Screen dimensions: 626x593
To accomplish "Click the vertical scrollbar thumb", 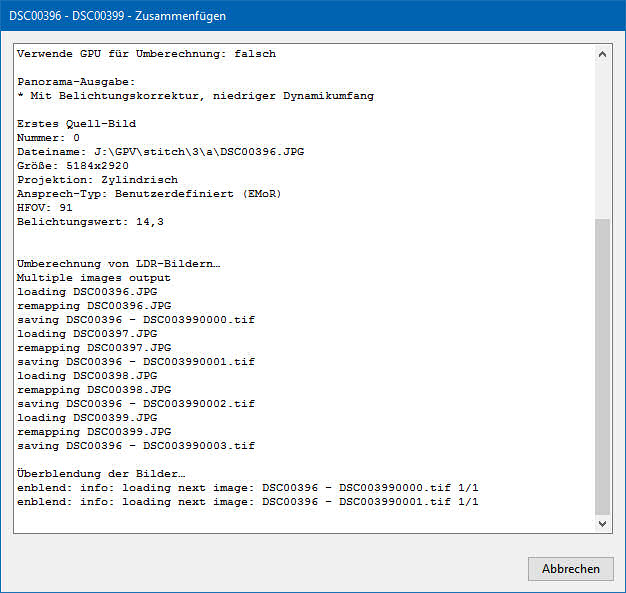I will click(x=602, y=365).
